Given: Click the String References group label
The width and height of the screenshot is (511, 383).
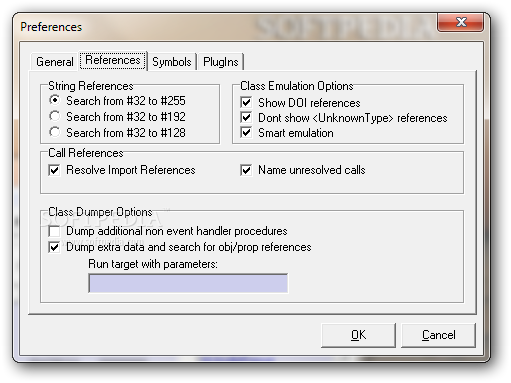Looking at the screenshot, I should pyautogui.click(x=91, y=86).
